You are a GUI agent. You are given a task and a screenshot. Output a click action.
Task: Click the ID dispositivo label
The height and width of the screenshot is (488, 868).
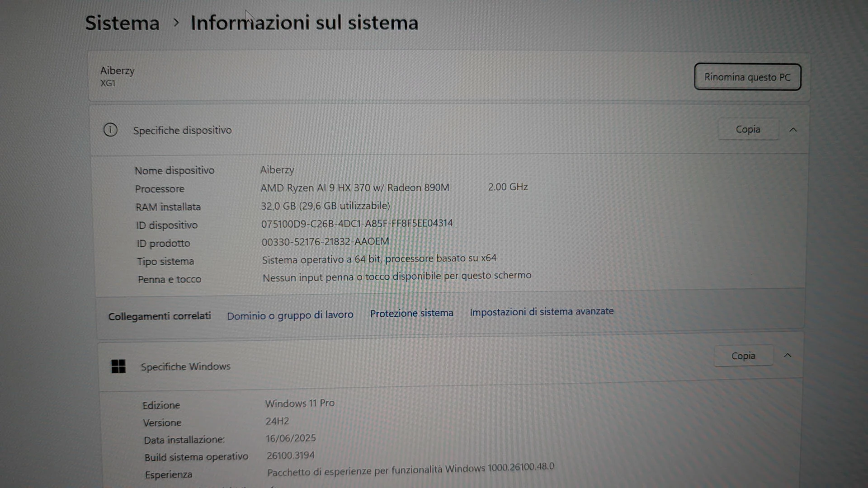tap(167, 225)
